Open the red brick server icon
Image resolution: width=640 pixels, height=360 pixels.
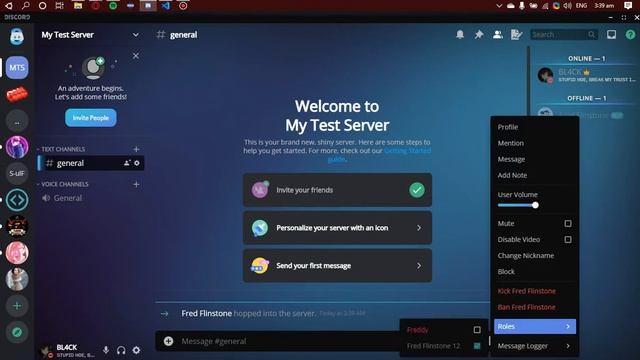tap(17, 94)
